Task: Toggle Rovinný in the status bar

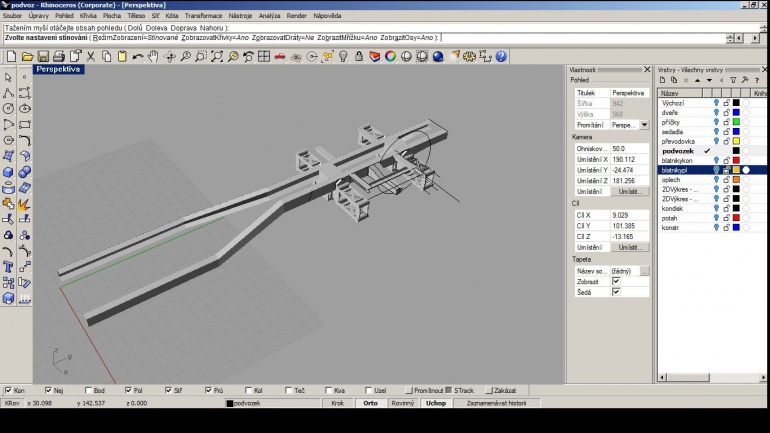Action: (403, 403)
